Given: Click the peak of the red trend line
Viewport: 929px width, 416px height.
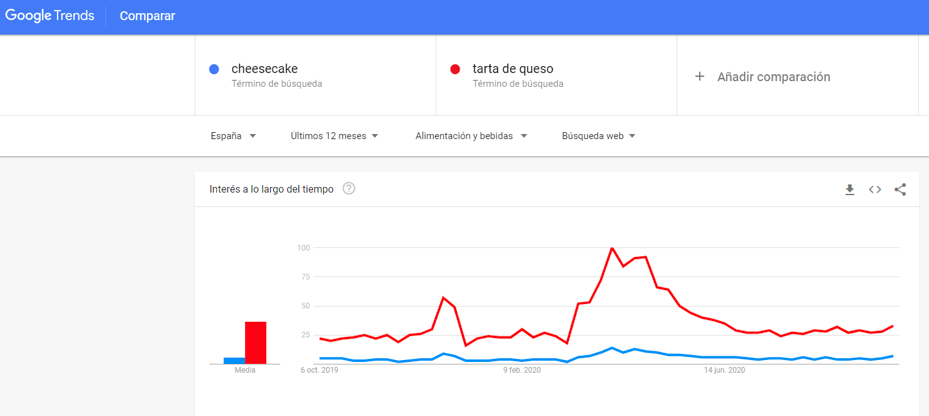Looking at the screenshot, I should tap(611, 248).
